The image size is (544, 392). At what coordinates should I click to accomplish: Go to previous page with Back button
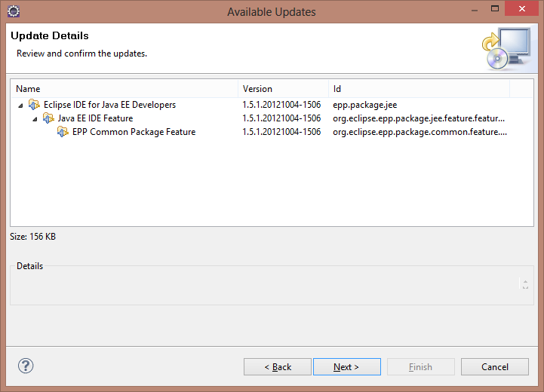pos(277,367)
